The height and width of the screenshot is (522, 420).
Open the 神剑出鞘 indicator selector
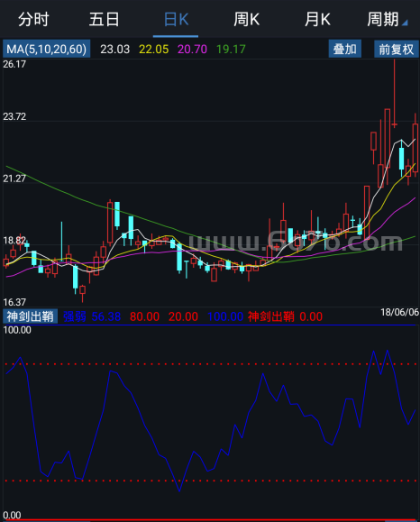[x=31, y=316]
